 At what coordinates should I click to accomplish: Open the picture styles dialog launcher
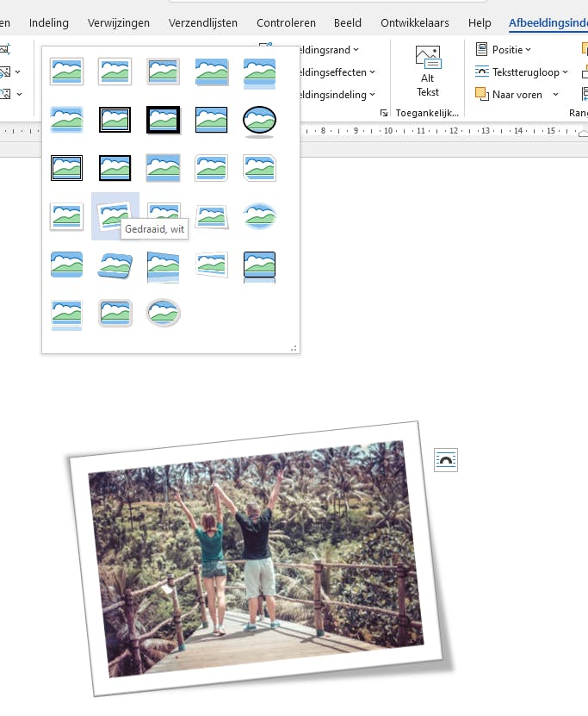pos(384,113)
